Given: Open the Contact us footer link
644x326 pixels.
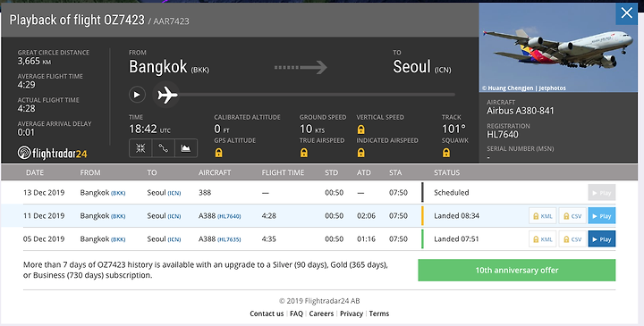Looking at the screenshot, I should (267, 313).
